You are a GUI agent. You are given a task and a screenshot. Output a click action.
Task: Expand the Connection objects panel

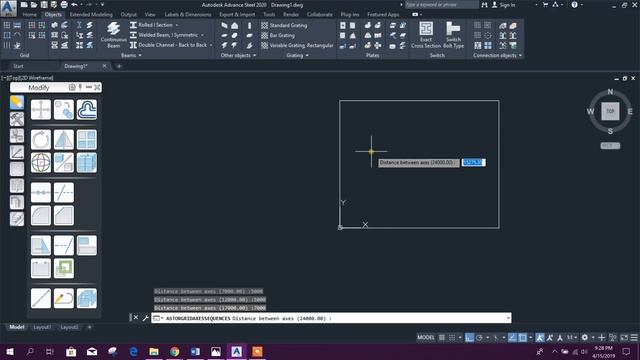tap(497, 55)
